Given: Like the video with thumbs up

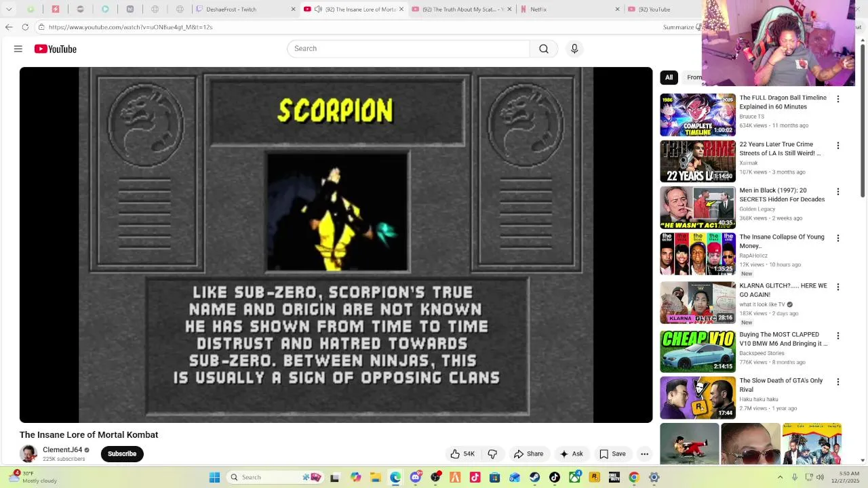Looking at the screenshot, I should pos(462,454).
